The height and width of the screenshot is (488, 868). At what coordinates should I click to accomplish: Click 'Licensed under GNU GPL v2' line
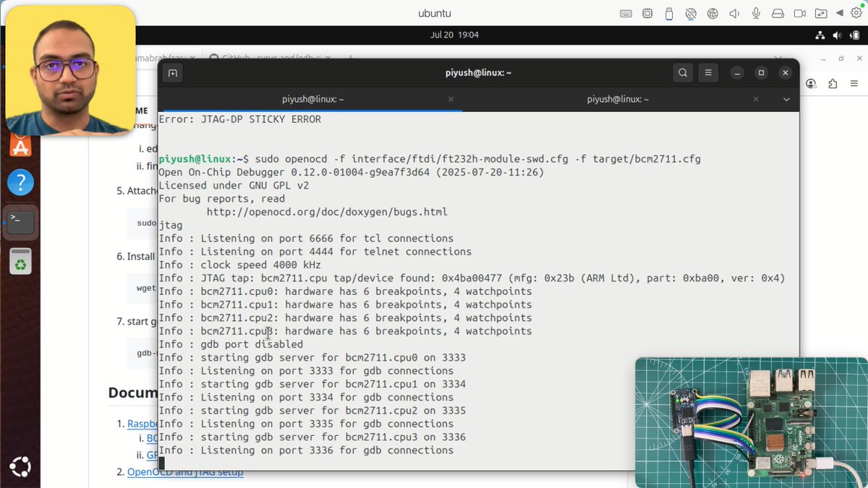coord(234,186)
